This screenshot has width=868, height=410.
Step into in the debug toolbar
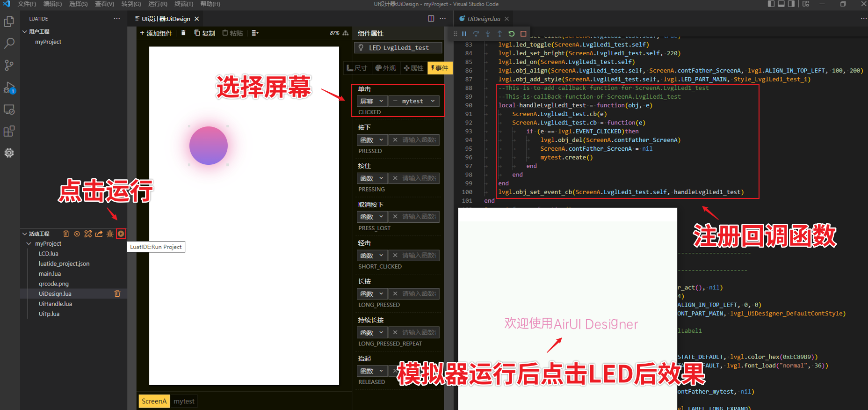(x=488, y=34)
